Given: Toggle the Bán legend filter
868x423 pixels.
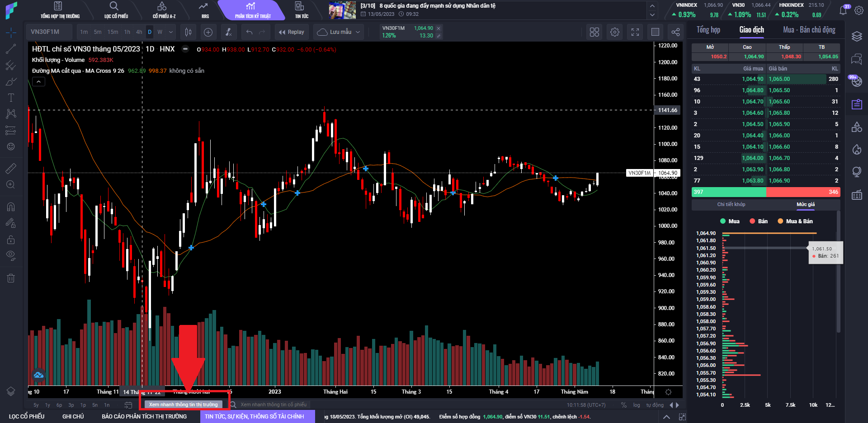Looking at the screenshot, I should (x=759, y=221).
